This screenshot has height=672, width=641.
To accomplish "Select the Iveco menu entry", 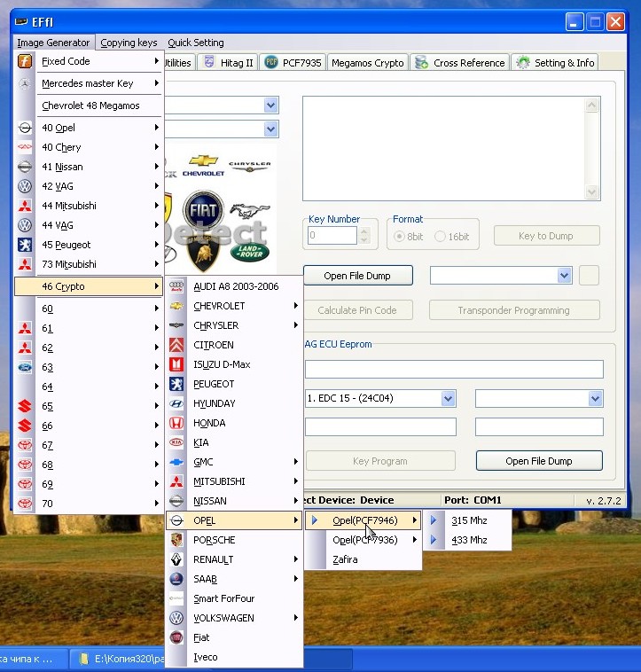I will point(234,657).
